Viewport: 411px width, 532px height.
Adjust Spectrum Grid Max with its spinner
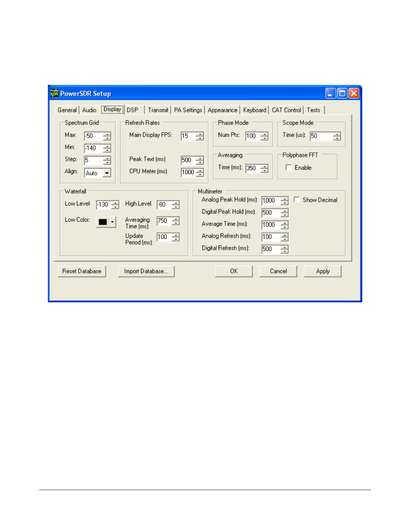coord(107,136)
